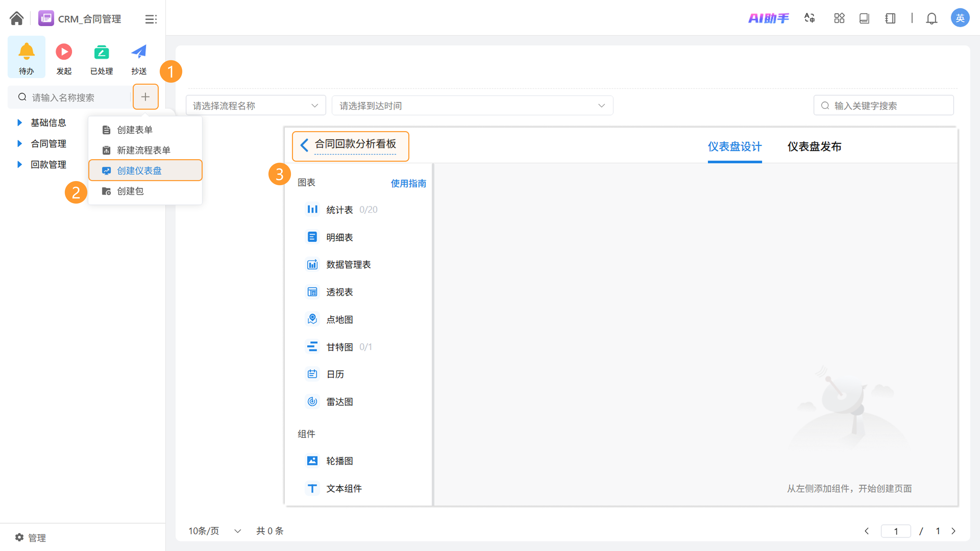Click the notification bell icon

pos(931,18)
